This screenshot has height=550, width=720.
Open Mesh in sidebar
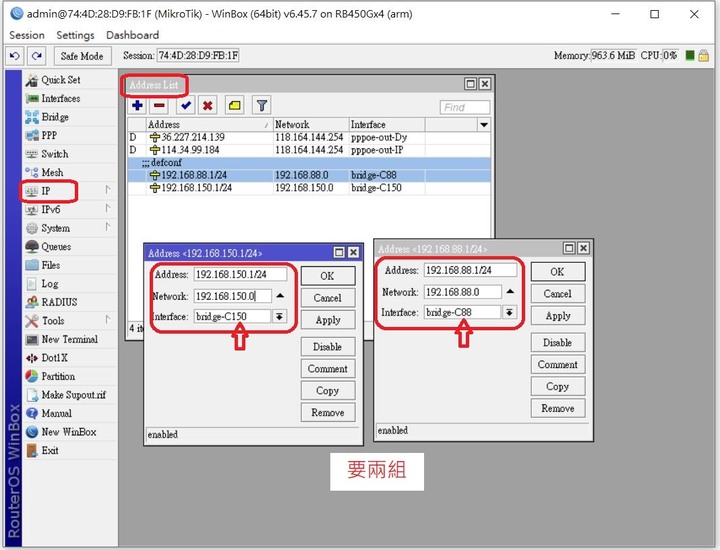[x=52, y=172]
